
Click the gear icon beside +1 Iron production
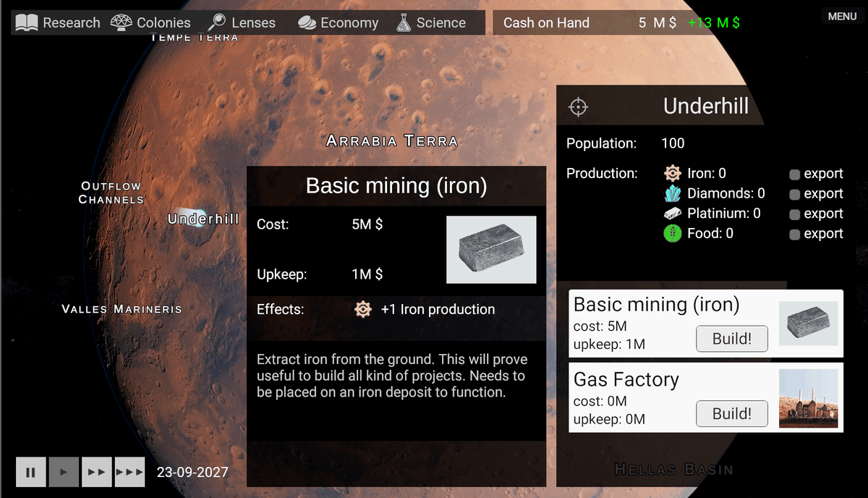click(363, 309)
